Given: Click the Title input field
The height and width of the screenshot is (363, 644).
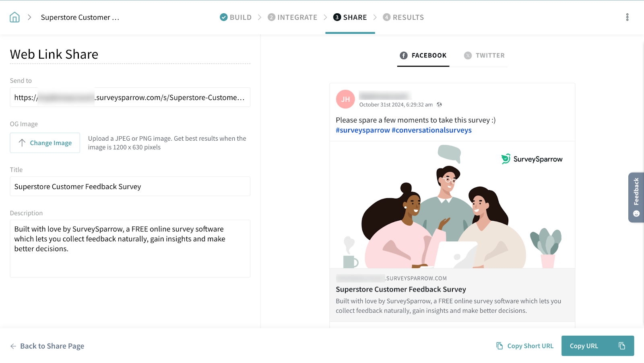Looking at the screenshot, I should coord(130,187).
